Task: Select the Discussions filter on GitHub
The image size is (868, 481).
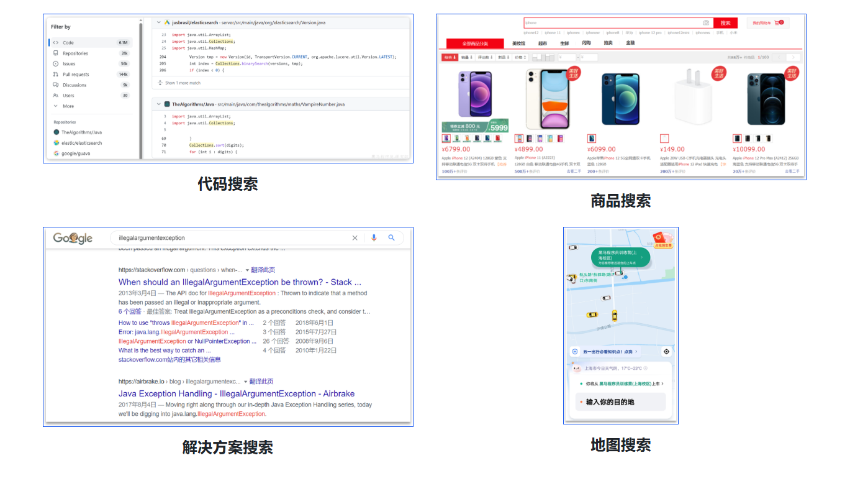Action: pos(91,85)
